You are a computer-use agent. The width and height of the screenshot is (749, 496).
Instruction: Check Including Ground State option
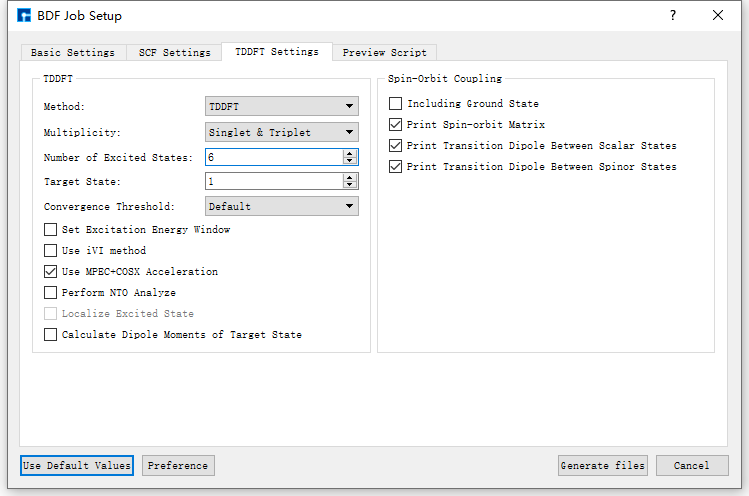(396, 104)
